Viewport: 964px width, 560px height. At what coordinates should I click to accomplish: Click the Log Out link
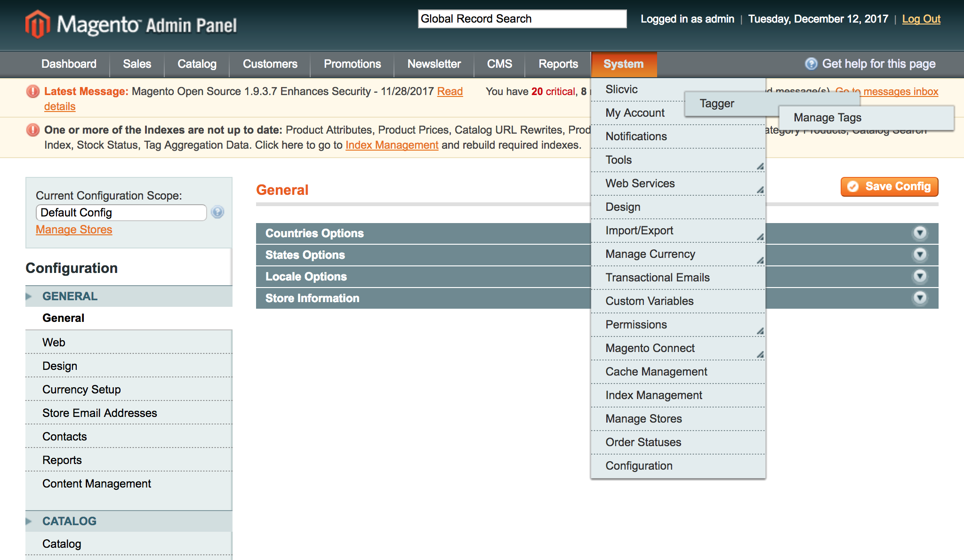point(921,19)
